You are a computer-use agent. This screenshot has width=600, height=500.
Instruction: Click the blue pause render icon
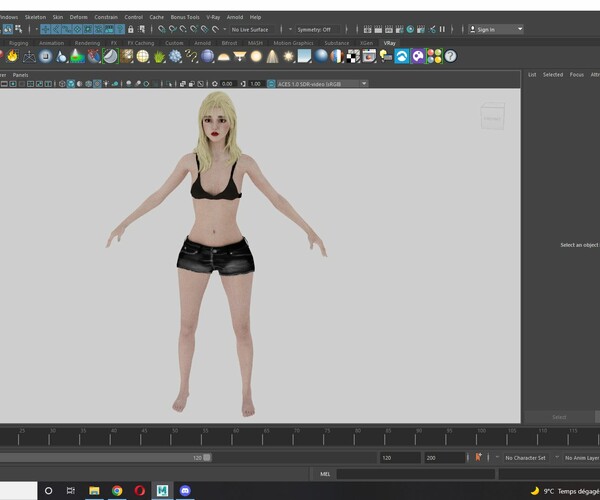(x=442, y=29)
